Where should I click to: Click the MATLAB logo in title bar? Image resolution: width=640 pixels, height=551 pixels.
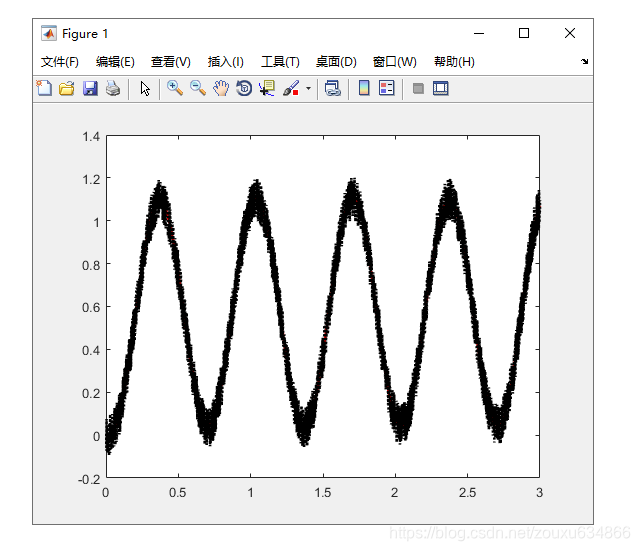click(x=49, y=33)
